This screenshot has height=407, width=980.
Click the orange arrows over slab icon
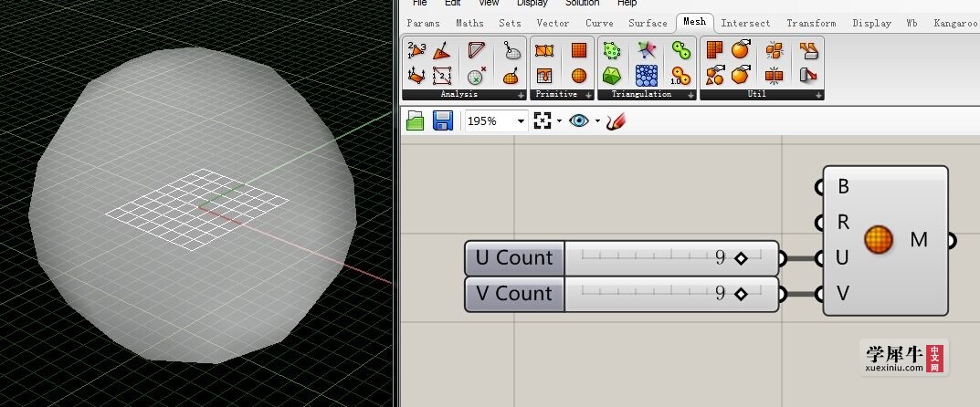coord(809,50)
